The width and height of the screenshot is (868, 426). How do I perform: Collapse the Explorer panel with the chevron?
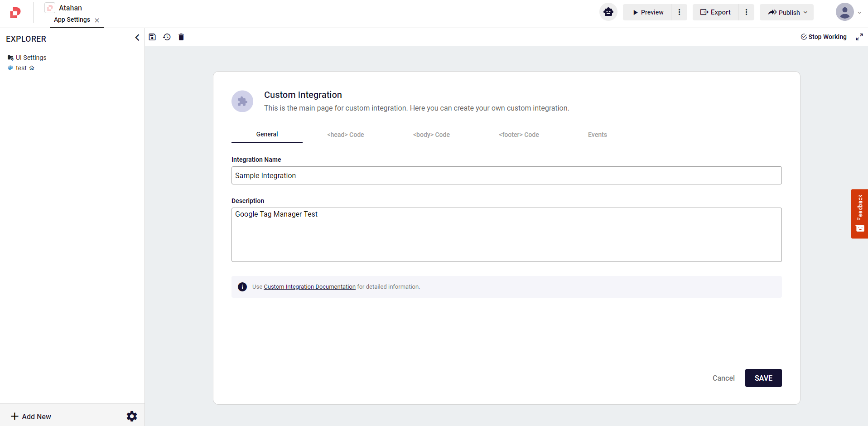click(x=137, y=38)
